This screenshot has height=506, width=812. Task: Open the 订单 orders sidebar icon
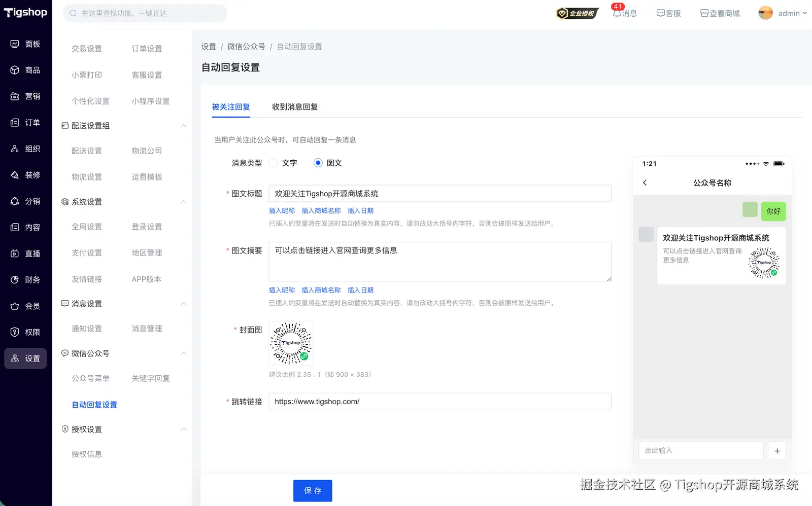15,123
